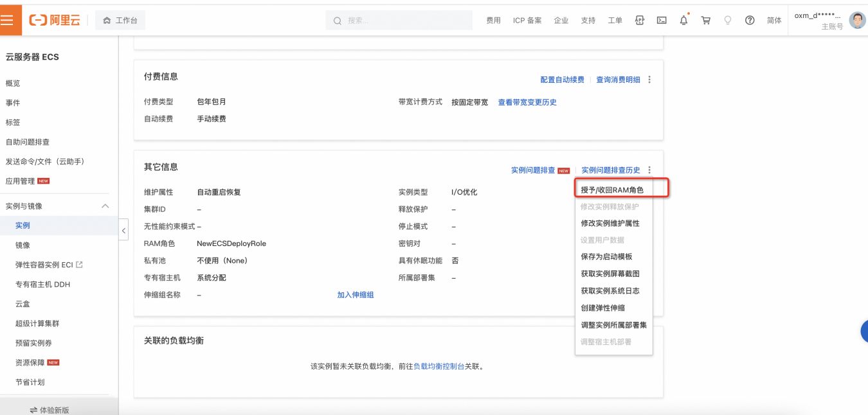Open the help question mark icon

tap(750, 21)
